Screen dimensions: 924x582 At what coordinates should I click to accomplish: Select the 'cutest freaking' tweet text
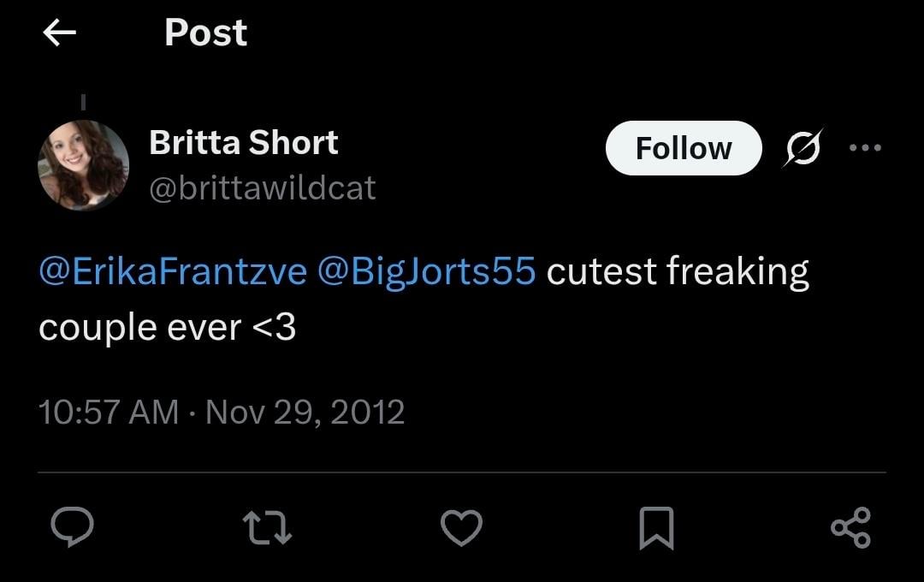[x=678, y=272]
